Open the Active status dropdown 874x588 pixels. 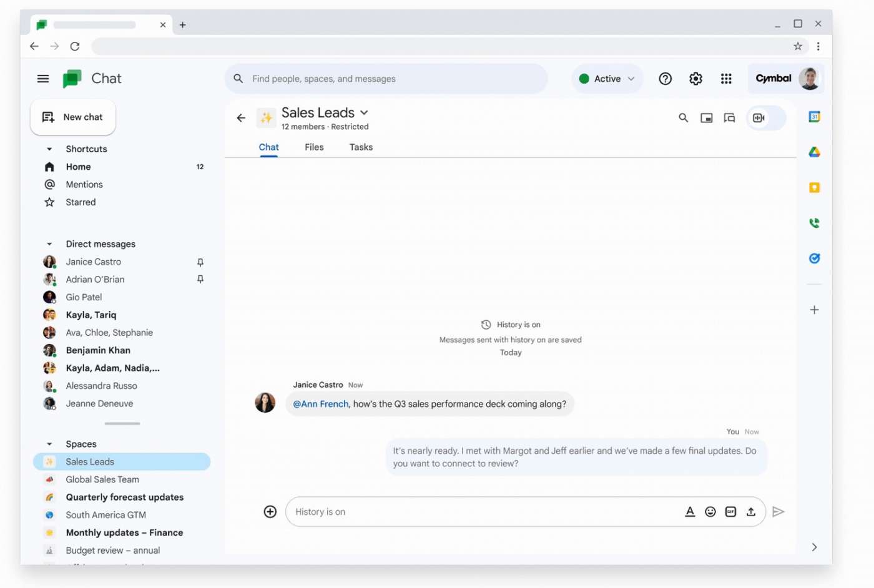pyautogui.click(x=607, y=79)
